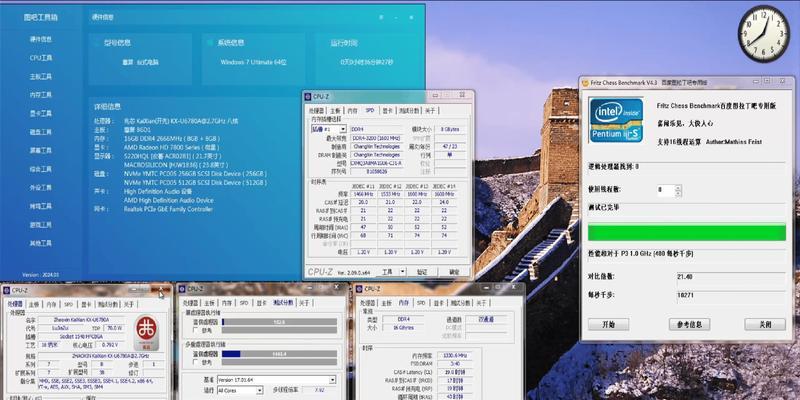800x400 pixels.
Task: Open 游戏工具 in the toolbox sidebar
Action: coord(40,224)
